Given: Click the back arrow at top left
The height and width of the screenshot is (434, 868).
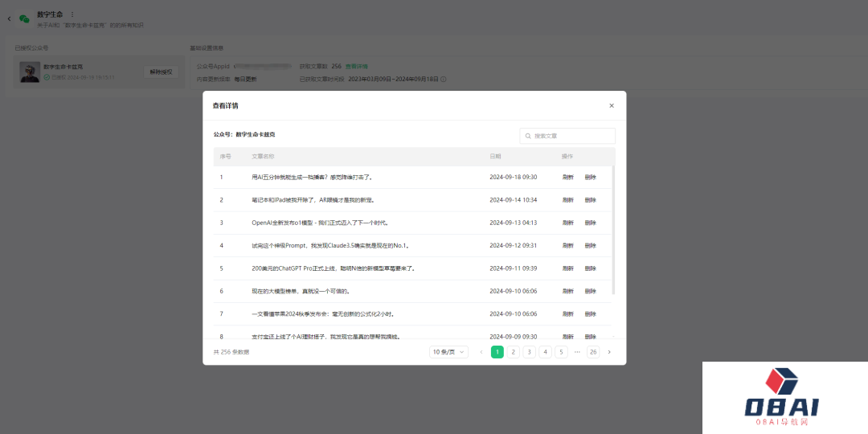Looking at the screenshot, I should pos(9,18).
